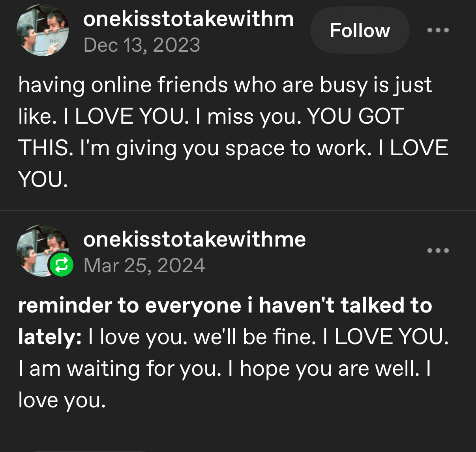Open the avatar on the Dec 13 post

[43, 30]
